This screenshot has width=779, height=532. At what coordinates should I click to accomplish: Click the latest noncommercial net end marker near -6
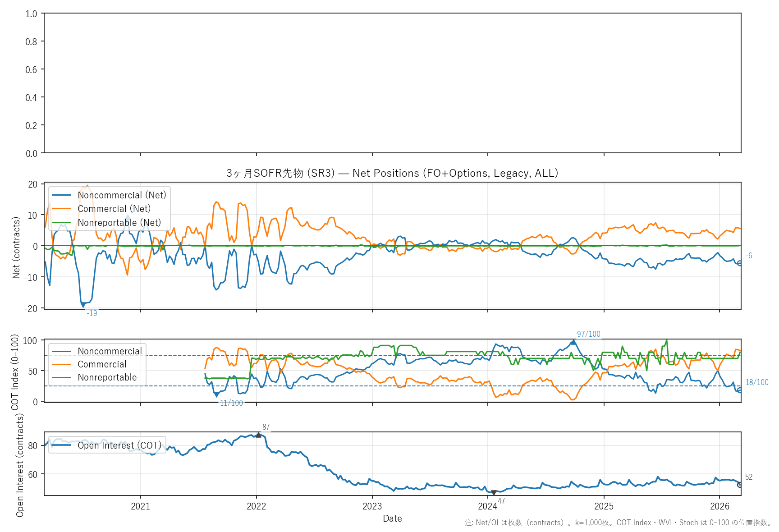(740, 263)
